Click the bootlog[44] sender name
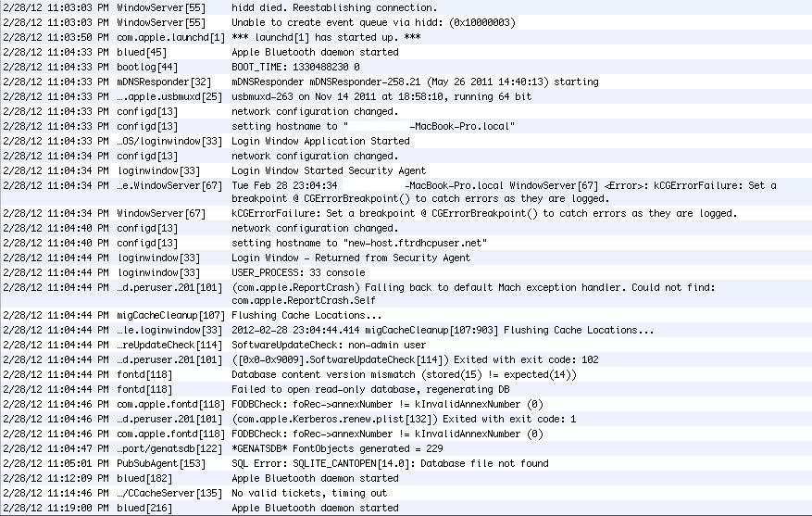Image resolution: width=812 pixels, height=516 pixels. pyautogui.click(x=147, y=68)
